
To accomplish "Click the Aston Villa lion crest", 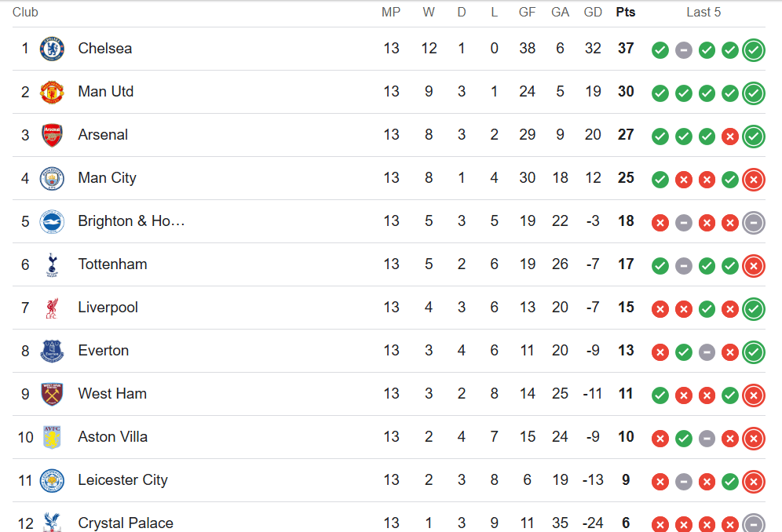I will click(x=52, y=437).
